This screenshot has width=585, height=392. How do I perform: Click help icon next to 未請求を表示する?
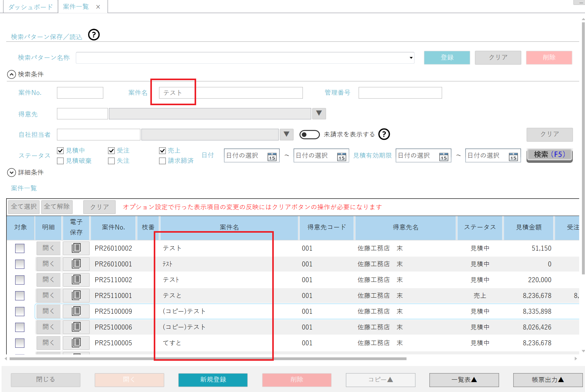pos(384,134)
